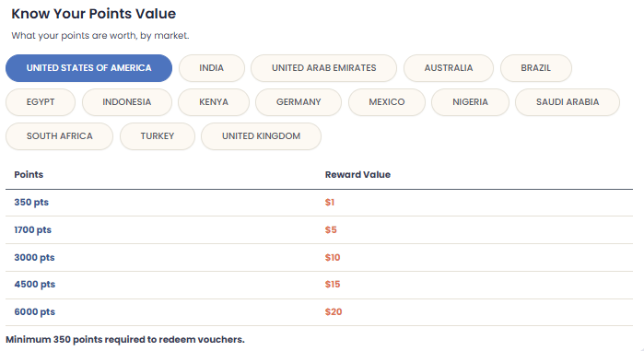Choose the South Africa tab
The image size is (644, 351).
click(x=60, y=136)
